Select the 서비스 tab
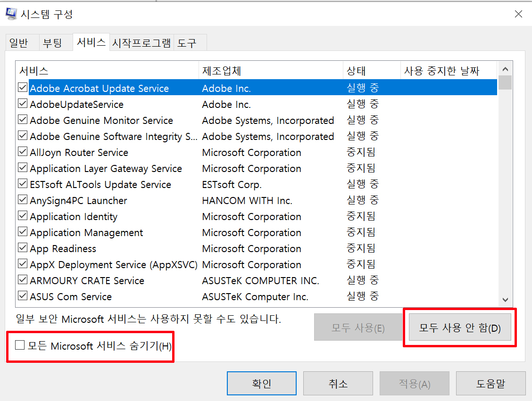This screenshot has height=401, width=532. click(x=91, y=42)
